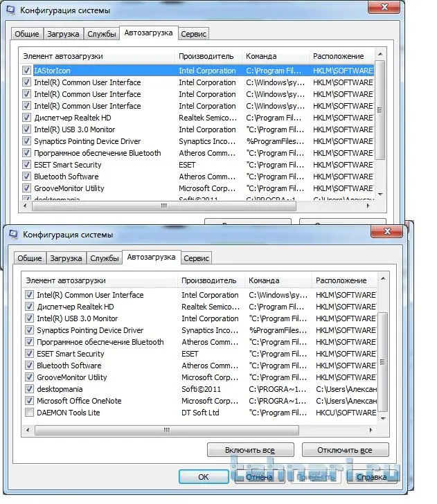Toggle Intel(R) USB 3.0 Monitor checkbox in the upper window
Screen dimensions: 437x504
[x=27, y=129]
